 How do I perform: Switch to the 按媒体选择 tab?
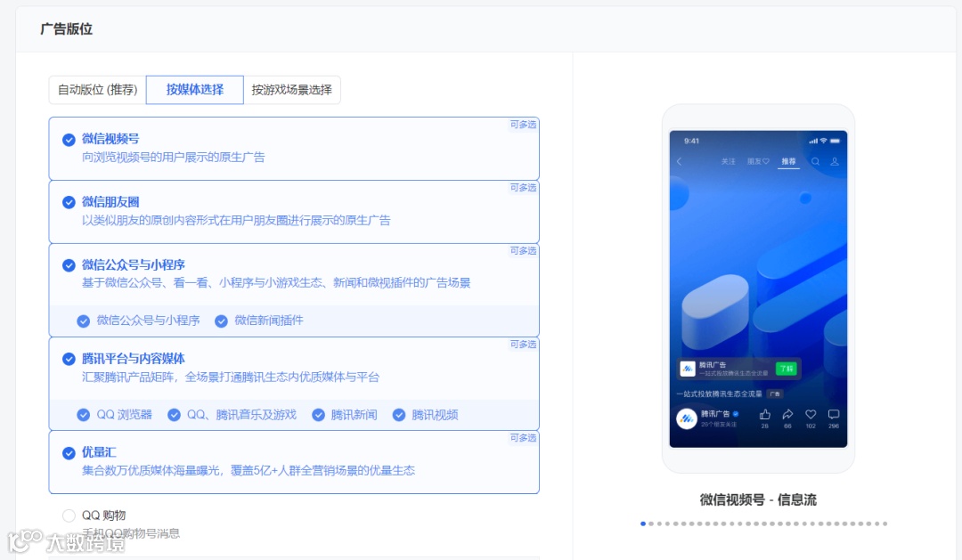(194, 90)
